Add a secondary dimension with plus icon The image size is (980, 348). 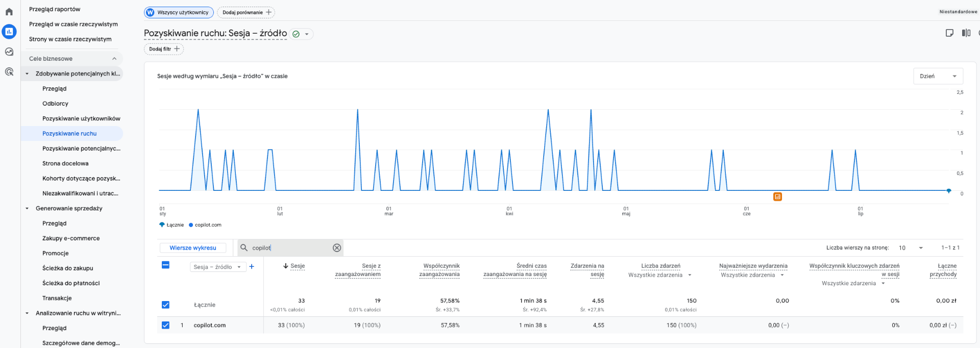[x=252, y=266]
